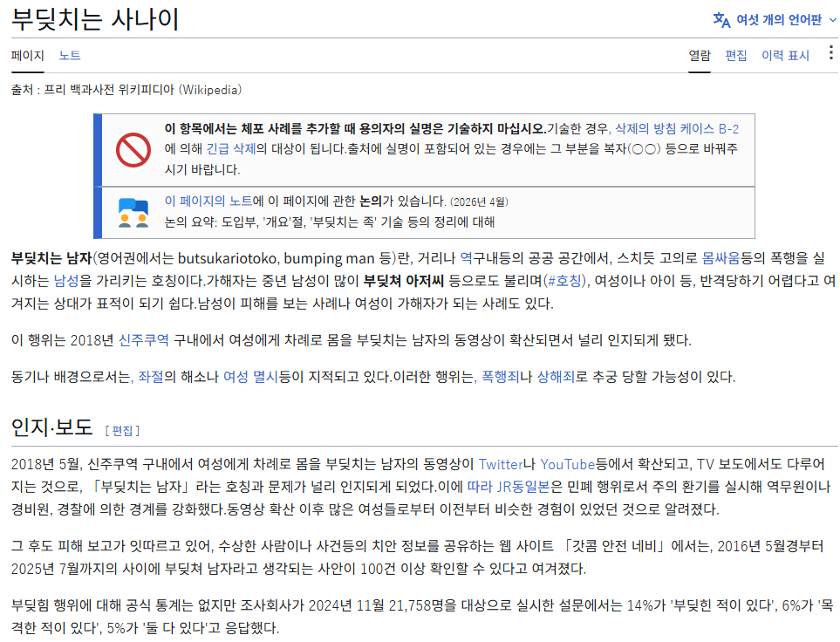Click the 신주쿠역 link in the intro
The height and width of the screenshot is (642, 840).
[144, 340]
